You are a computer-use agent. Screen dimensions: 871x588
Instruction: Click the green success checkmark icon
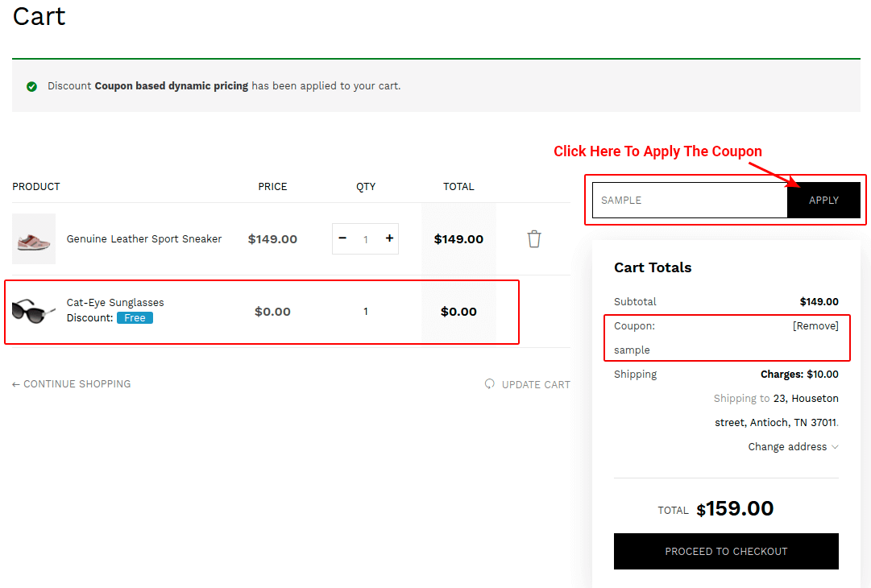click(31, 85)
